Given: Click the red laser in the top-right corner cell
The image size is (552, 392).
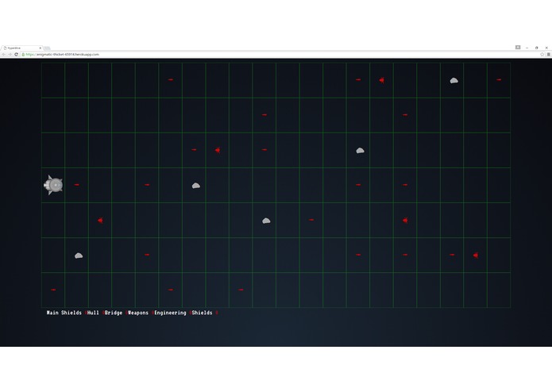Looking at the screenshot, I should pyautogui.click(x=499, y=80).
